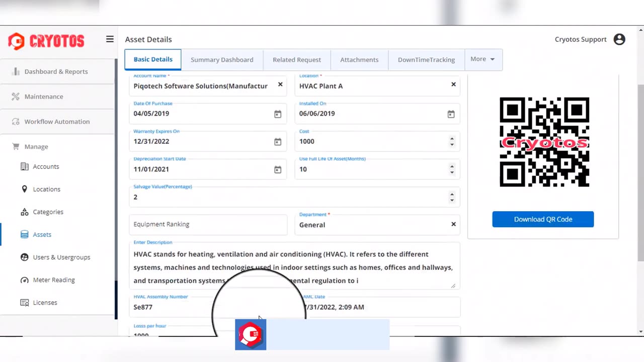
Task: Click the Warranty Expires On field
Action: click(x=208, y=141)
